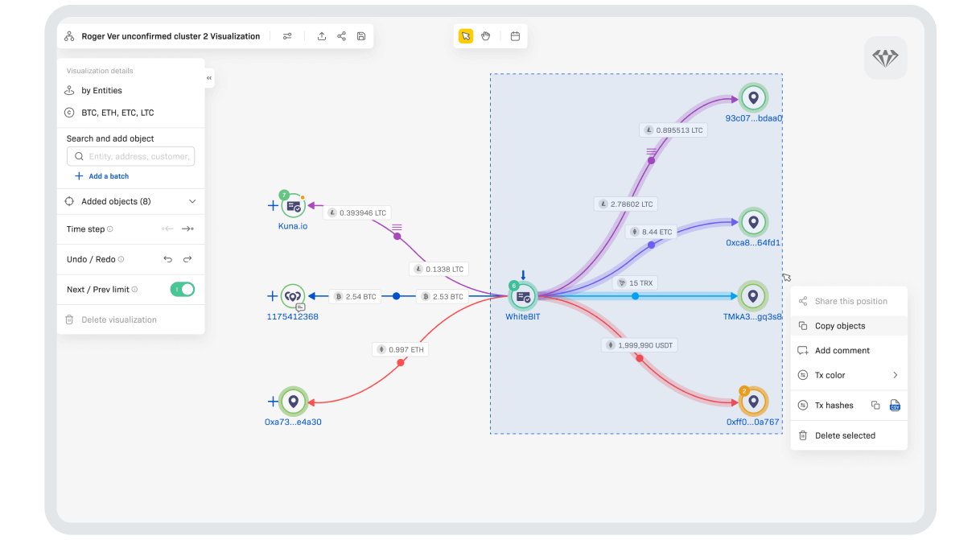This screenshot has width=980, height=540.
Task: Click the Save visualization icon
Action: tap(360, 35)
